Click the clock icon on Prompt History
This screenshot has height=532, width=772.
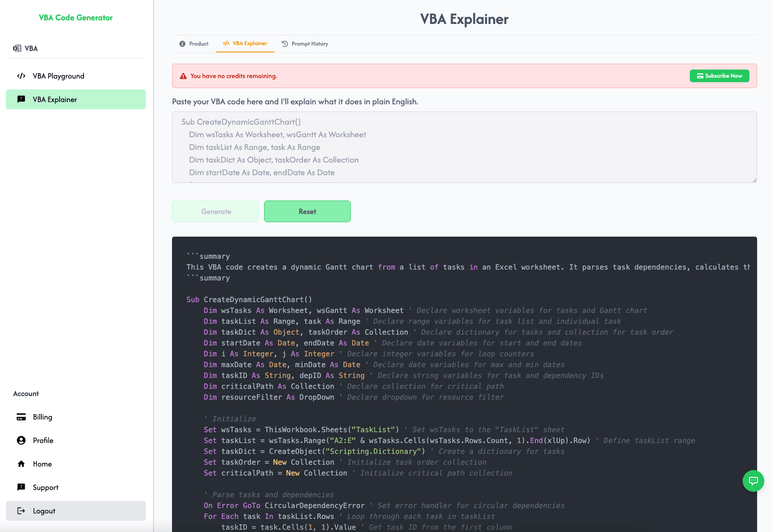(x=285, y=44)
